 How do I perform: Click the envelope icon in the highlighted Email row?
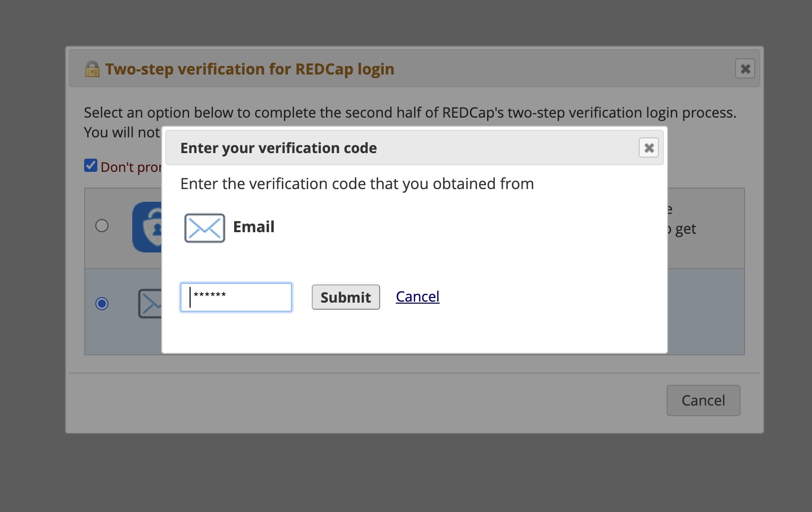pos(150,304)
